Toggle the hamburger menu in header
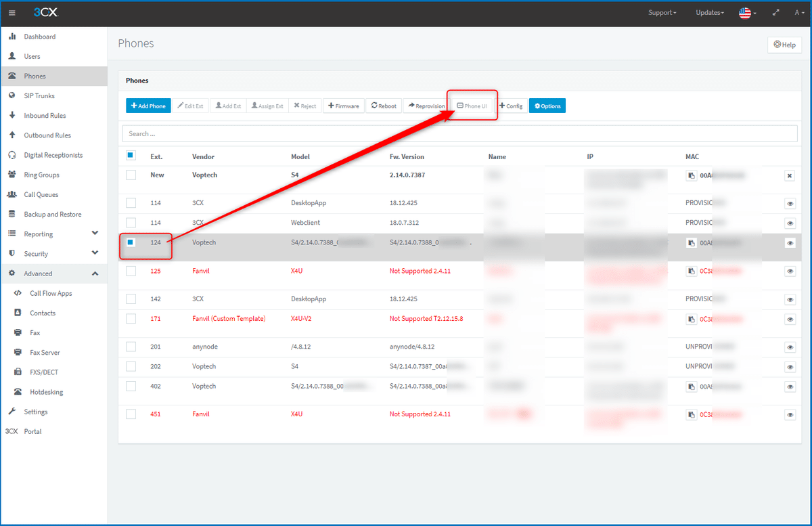 click(x=12, y=13)
